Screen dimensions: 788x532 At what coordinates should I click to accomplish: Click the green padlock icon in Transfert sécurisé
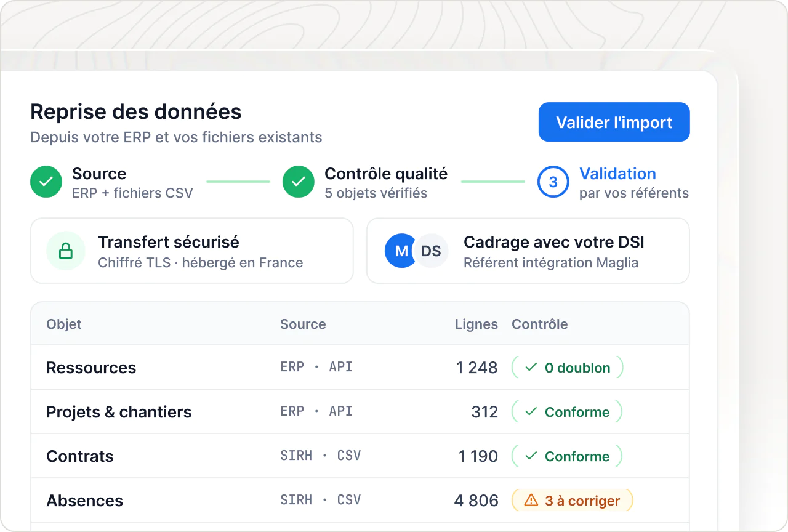pyautogui.click(x=65, y=251)
